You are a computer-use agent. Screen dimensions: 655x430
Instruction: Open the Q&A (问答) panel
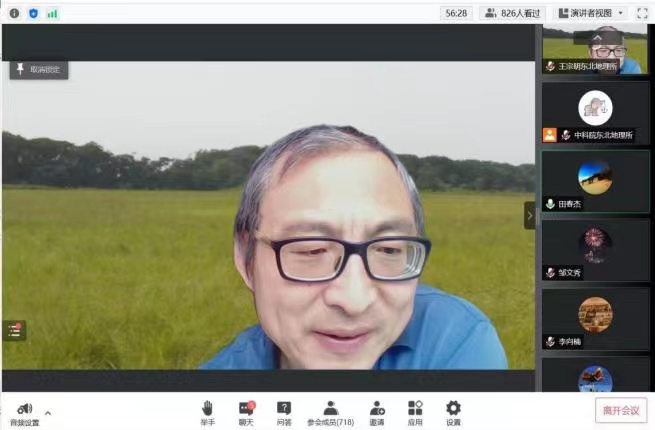pos(284,409)
